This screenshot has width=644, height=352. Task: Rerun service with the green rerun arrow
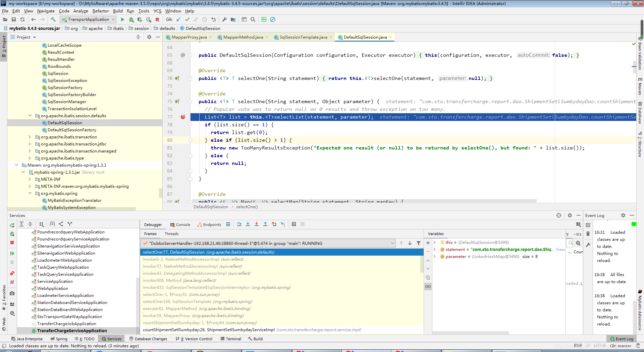pos(12,225)
